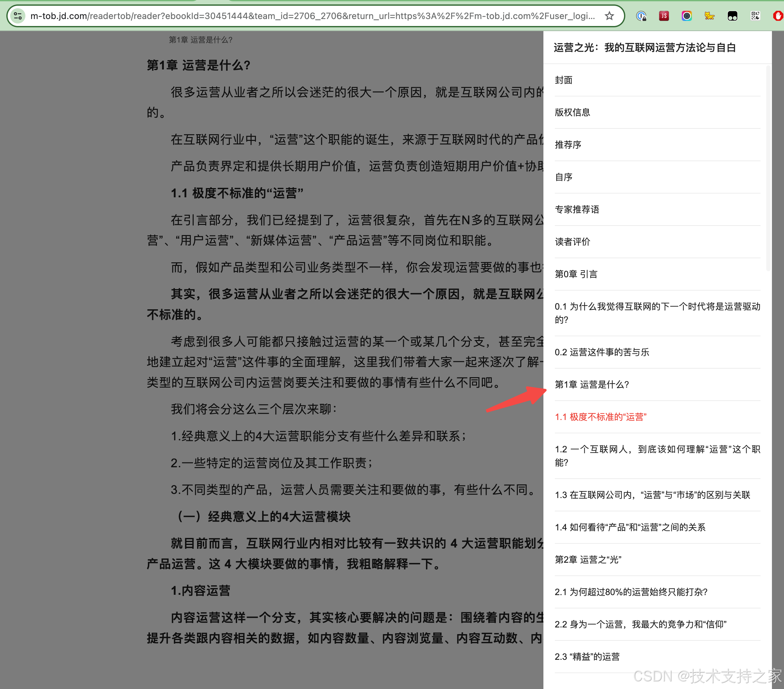Click the site info icon in address bar
Screen dimensions: 784x689
point(18,16)
